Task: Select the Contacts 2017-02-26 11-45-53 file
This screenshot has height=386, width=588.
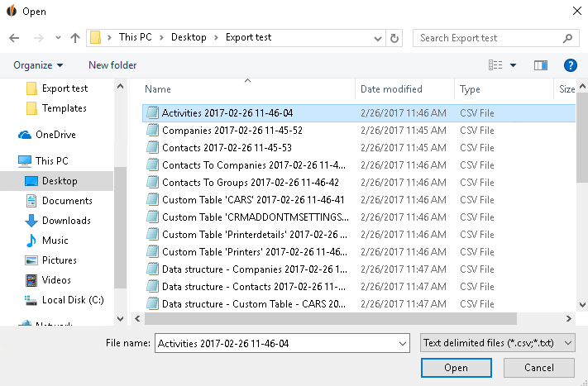Action: [359, 148]
